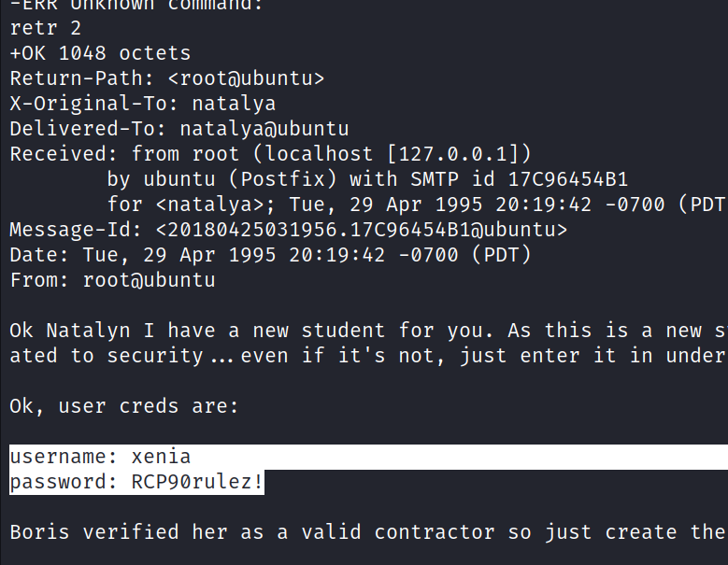This screenshot has width=728, height=565.
Task: Click the name 'Boris' in the last line
Action: [39, 532]
